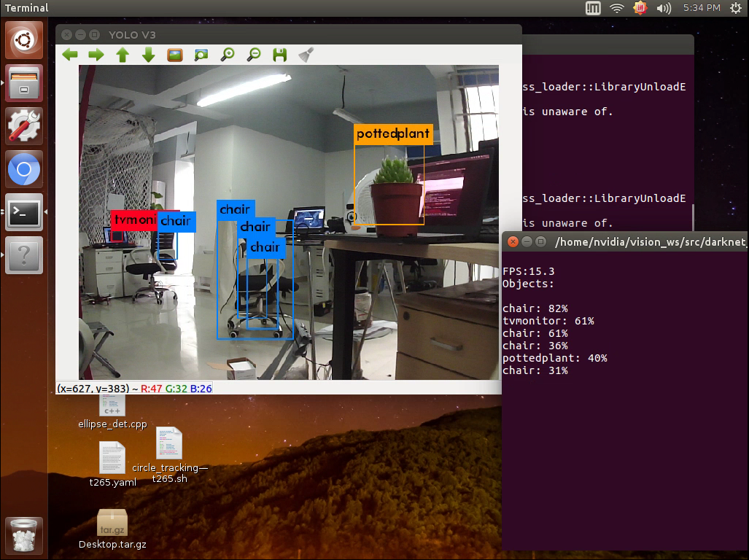Open the Ubuntu Dash launcher icon
The width and height of the screenshot is (749, 560).
[24, 39]
